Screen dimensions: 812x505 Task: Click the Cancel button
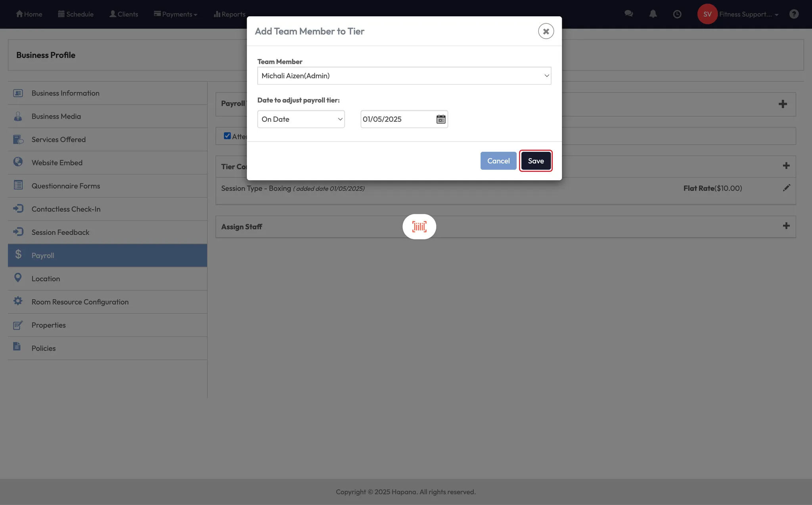498,161
